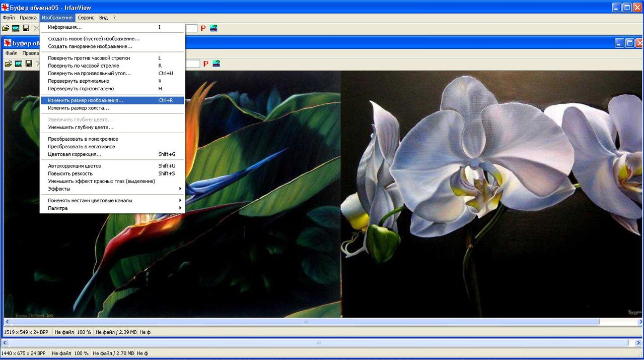Click the outer window horizontal scrollbar left arrow

click(x=5, y=343)
